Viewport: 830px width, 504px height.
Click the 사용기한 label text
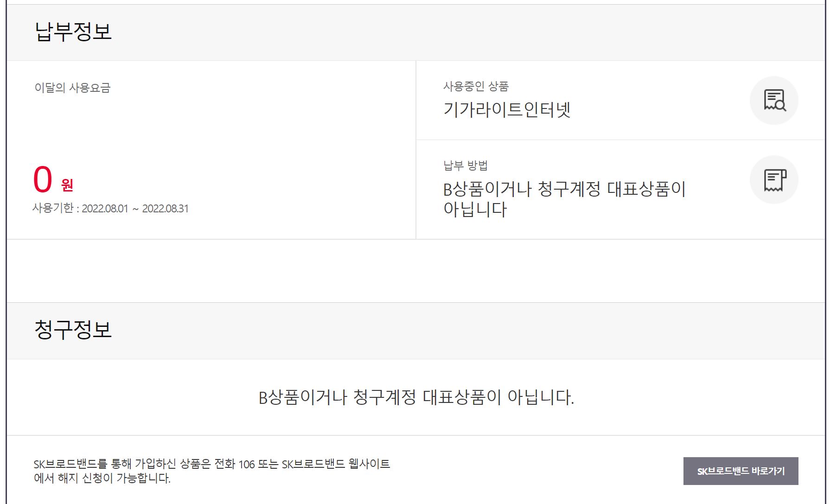click(53, 208)
